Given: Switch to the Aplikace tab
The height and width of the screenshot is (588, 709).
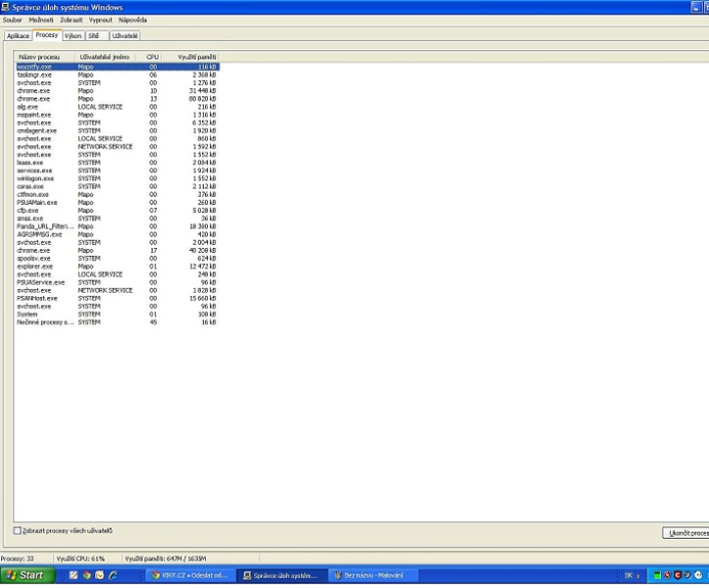Looking at the screenshot, I should (x=18, y=35).
